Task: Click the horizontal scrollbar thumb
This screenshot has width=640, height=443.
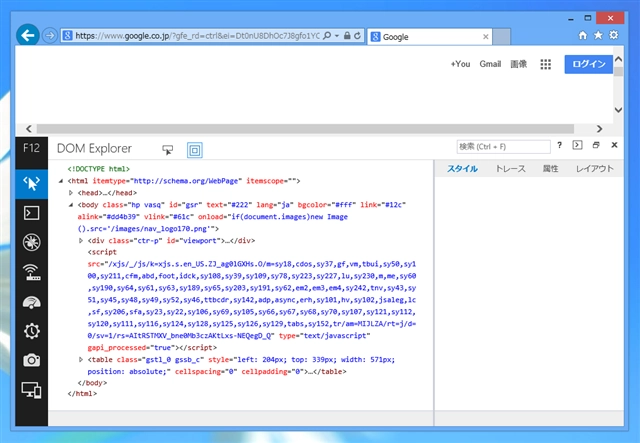Action: pos(305,129)
